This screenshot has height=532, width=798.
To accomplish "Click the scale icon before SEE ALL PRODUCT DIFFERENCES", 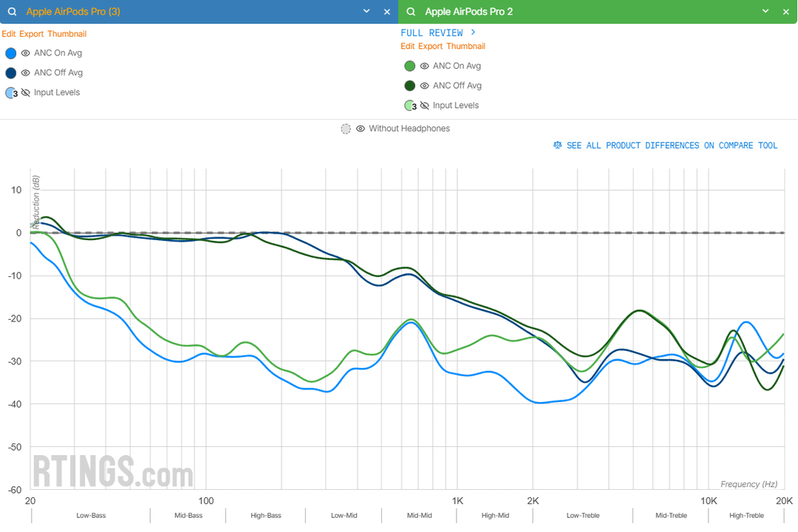I will tap(557, 145).
